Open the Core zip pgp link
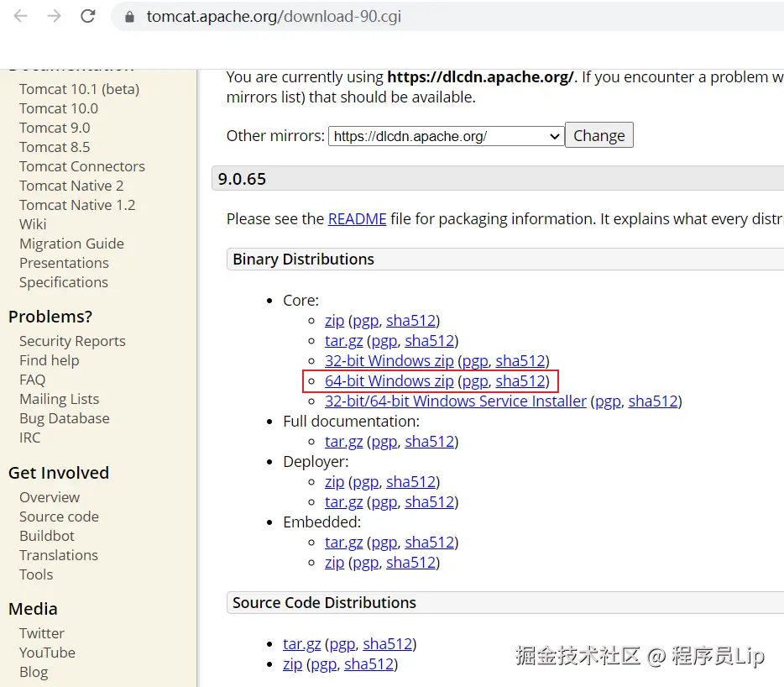The width and height of the screenshot is (784, 687). [x=366, y=321]
